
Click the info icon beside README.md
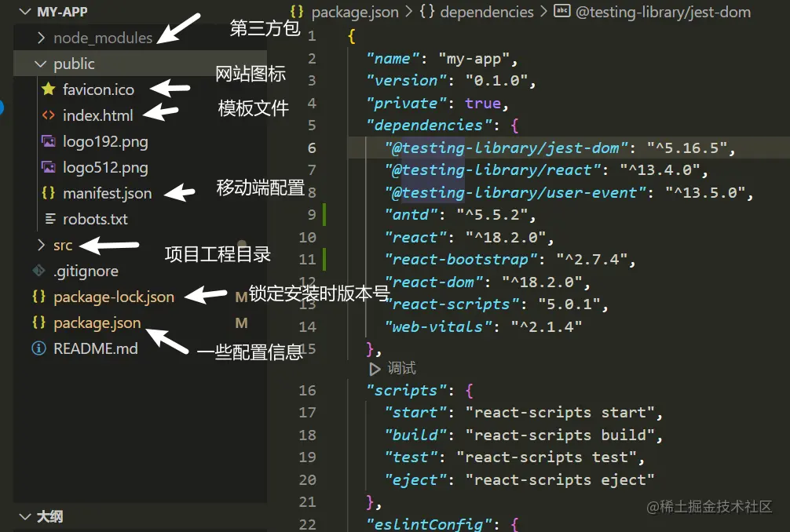(38, 348)
